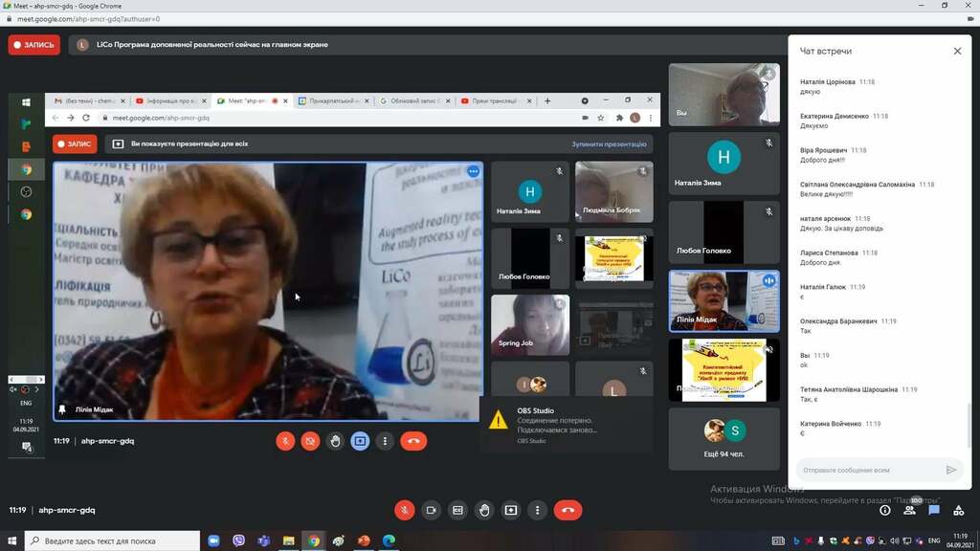Open the activities icon at bottom right
Screen dimensions: 980x551
pos(958,510)
